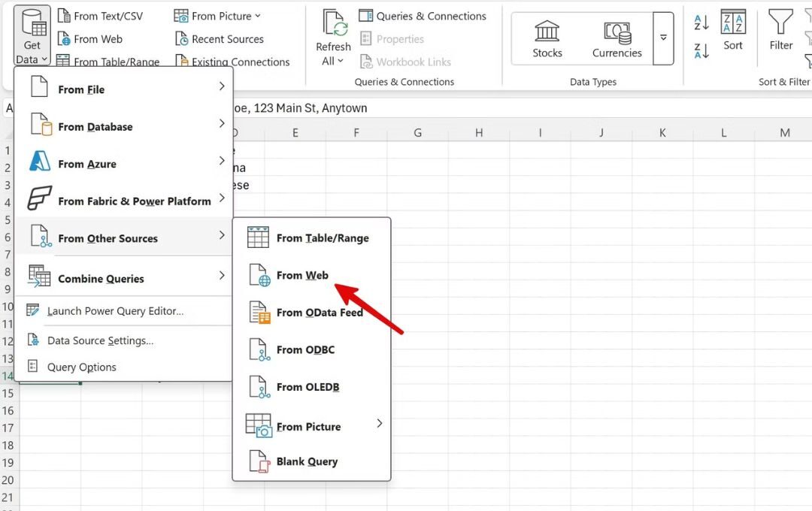Click Queries & Connections button
The height and width of the screenshot is (511, 812).
(x=422, y=16)
